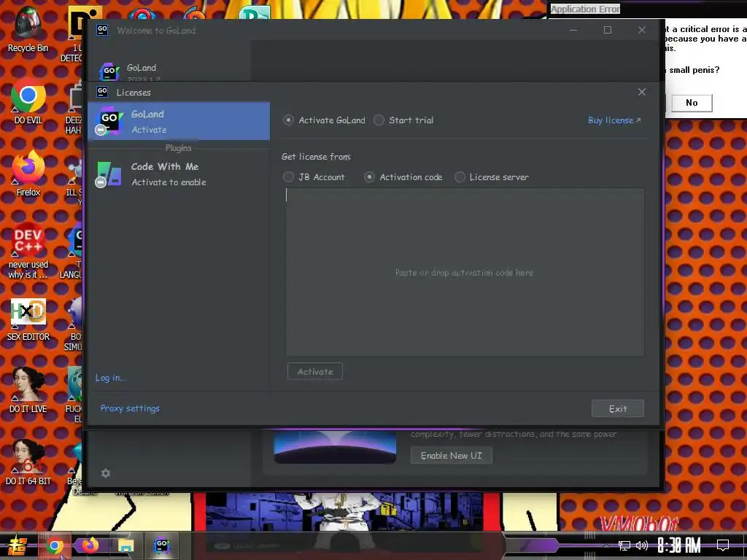Open settings gear in Welcome window
This screenshot has width=747, height=560.
[x=106, y=472]
